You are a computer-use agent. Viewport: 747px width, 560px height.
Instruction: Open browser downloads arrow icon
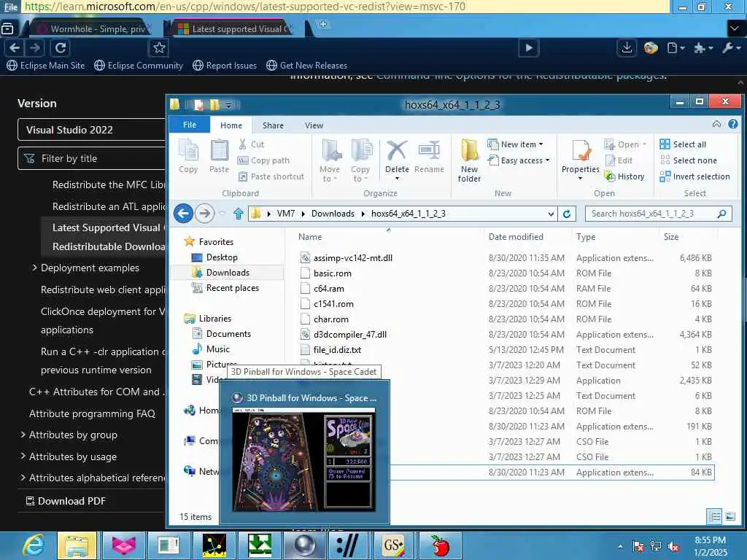(x=627, y=47)
